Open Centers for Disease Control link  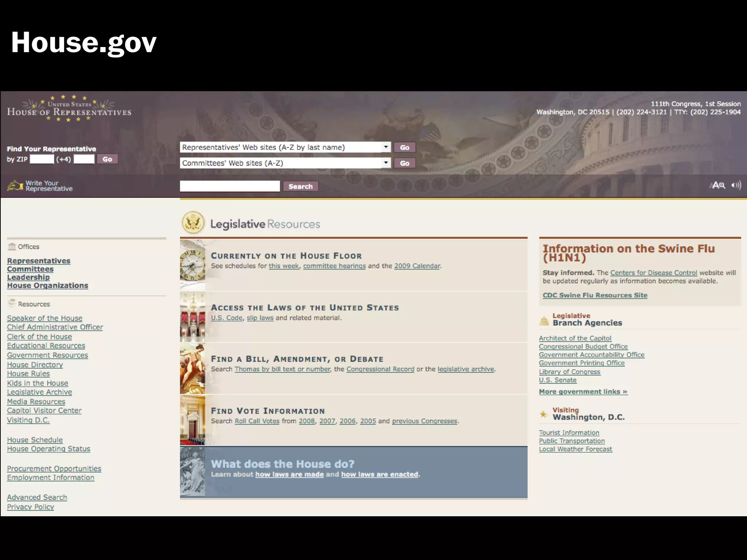(654, 273)
